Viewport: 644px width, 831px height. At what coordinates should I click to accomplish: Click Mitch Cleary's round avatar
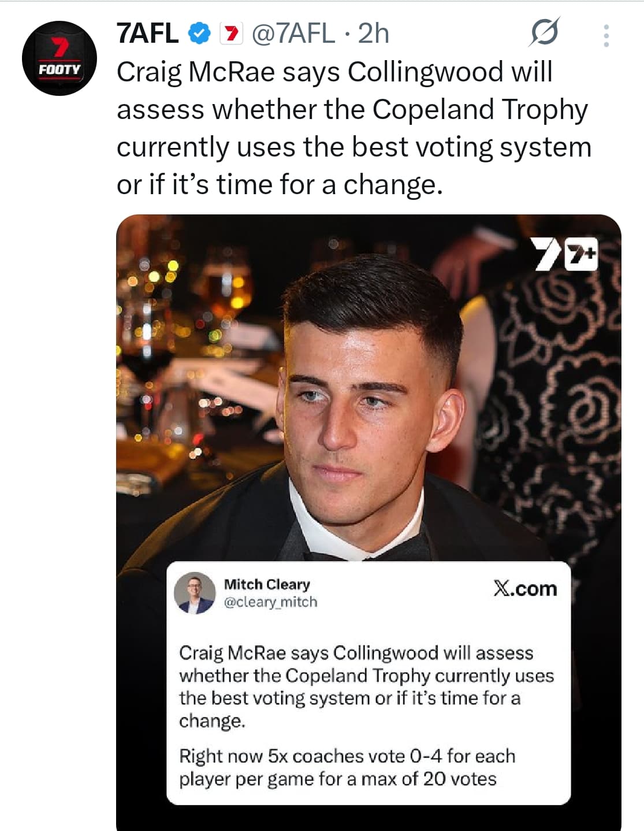(x=195, y=593)
